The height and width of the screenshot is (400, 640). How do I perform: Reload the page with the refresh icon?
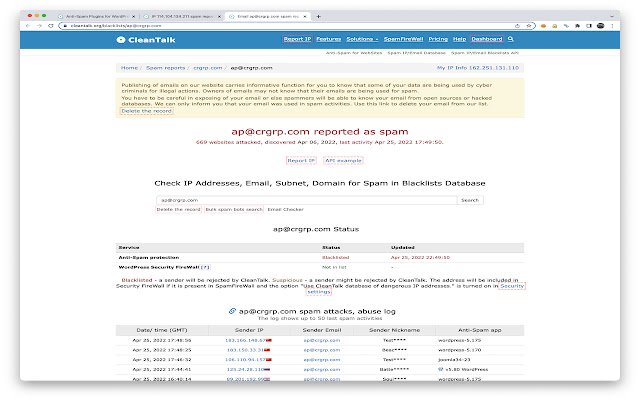point(51,26)
